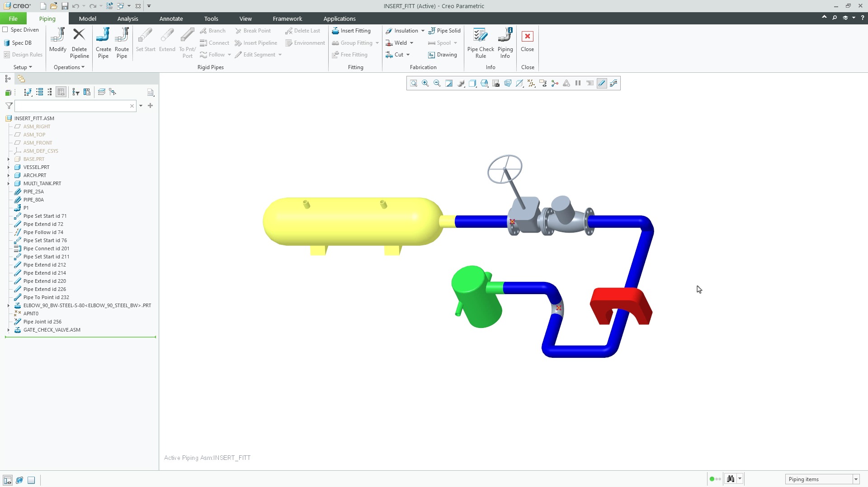The width and height of the screenshot is (868, 487).
Task: Switch to the Annotate ribbon tab
Action: (171, 19)
